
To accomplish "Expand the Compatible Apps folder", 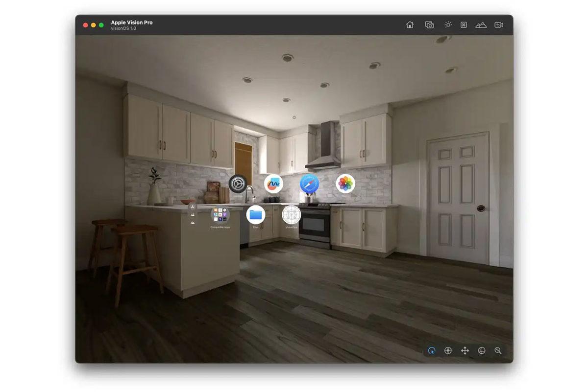I will click(220, 214).
